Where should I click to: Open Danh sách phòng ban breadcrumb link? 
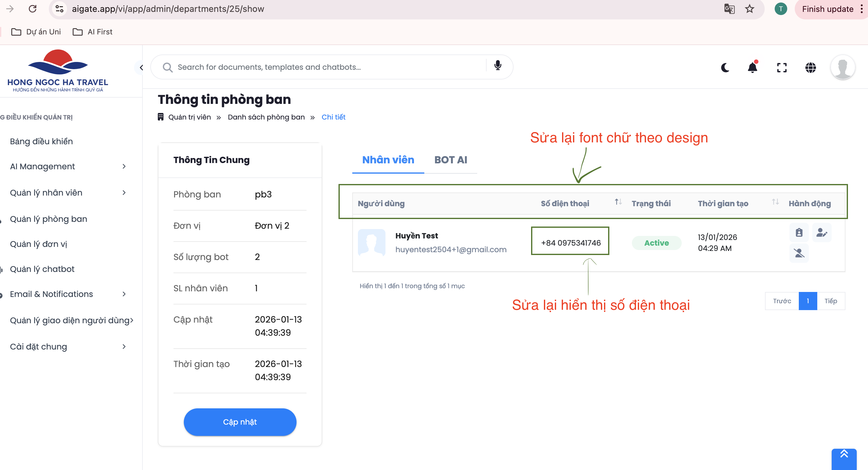[x=266, y=117]
